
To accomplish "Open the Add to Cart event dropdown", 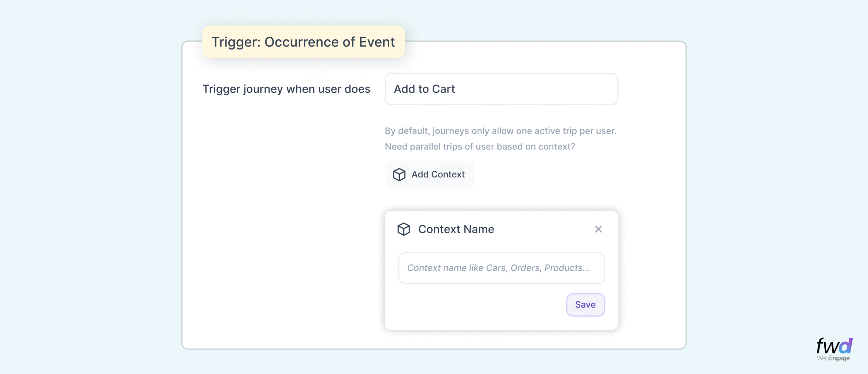I will 501,89.
